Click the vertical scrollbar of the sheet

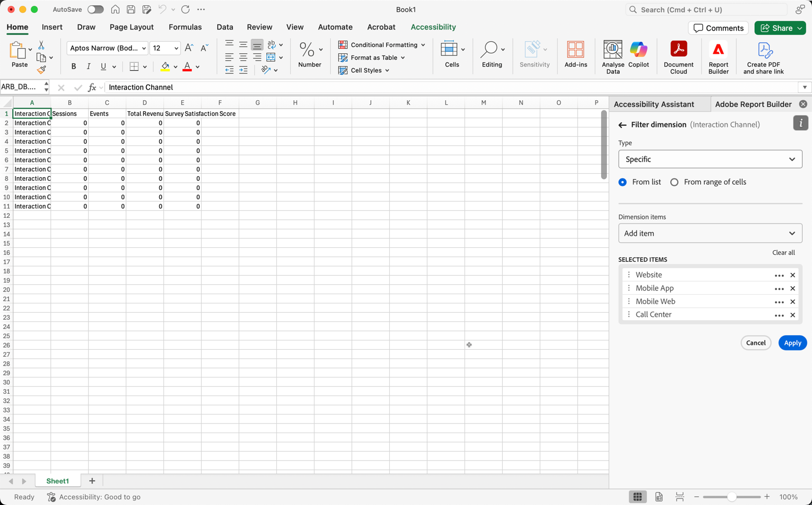603,145
